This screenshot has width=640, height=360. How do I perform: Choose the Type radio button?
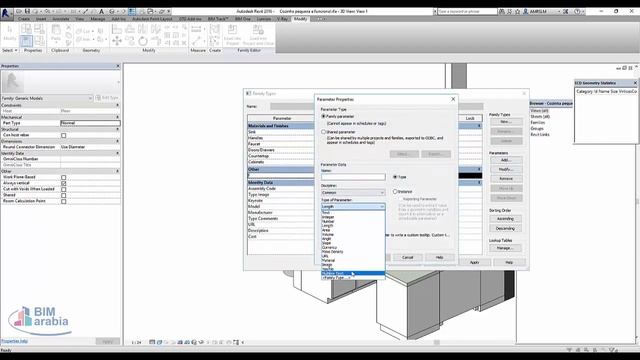395,177
